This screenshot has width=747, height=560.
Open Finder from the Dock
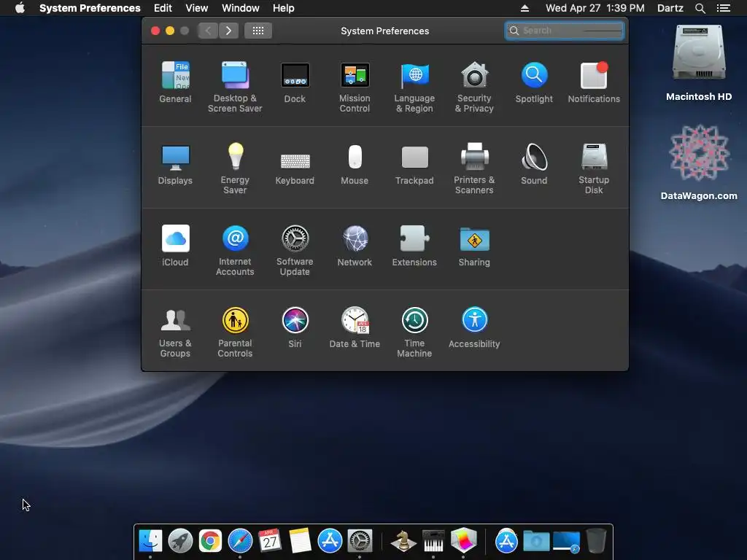150,541
